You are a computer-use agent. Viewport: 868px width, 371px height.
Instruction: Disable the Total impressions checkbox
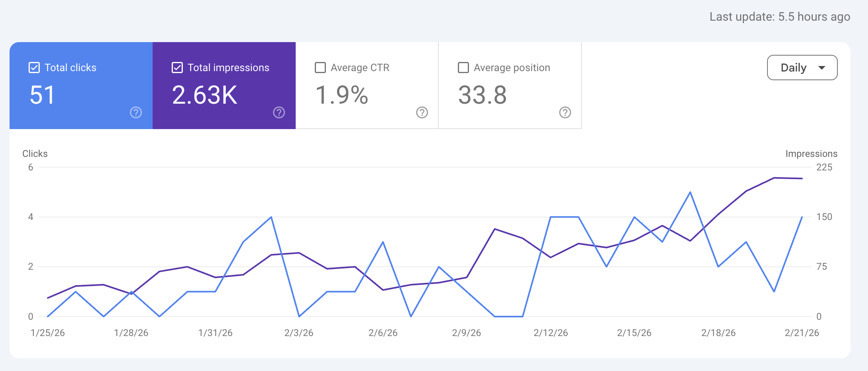[x=177, y=68]
